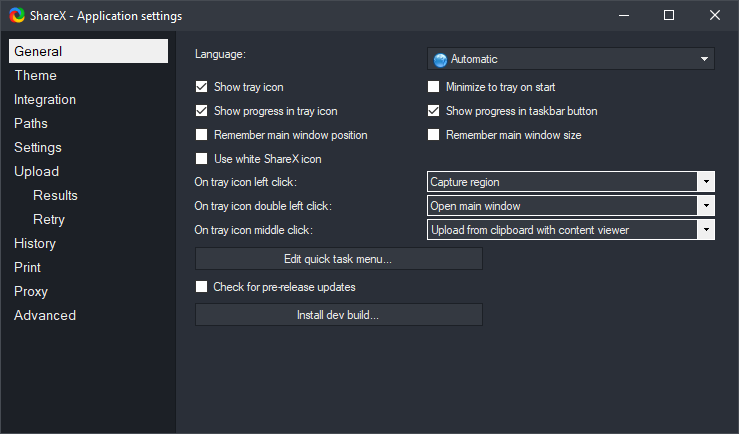This screenshot has height=434, width=739.
Task: Select Upload in the sidebar
Action: [x=36, y=171]
